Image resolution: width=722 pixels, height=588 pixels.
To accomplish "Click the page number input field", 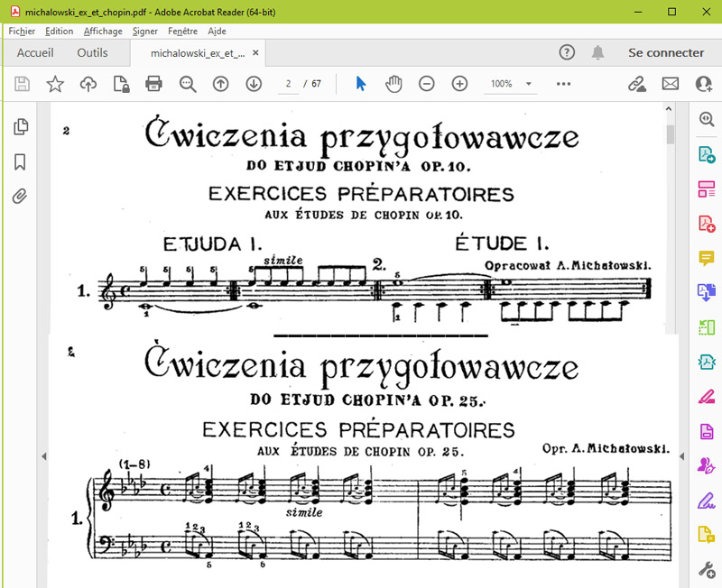I will (289, 84).
